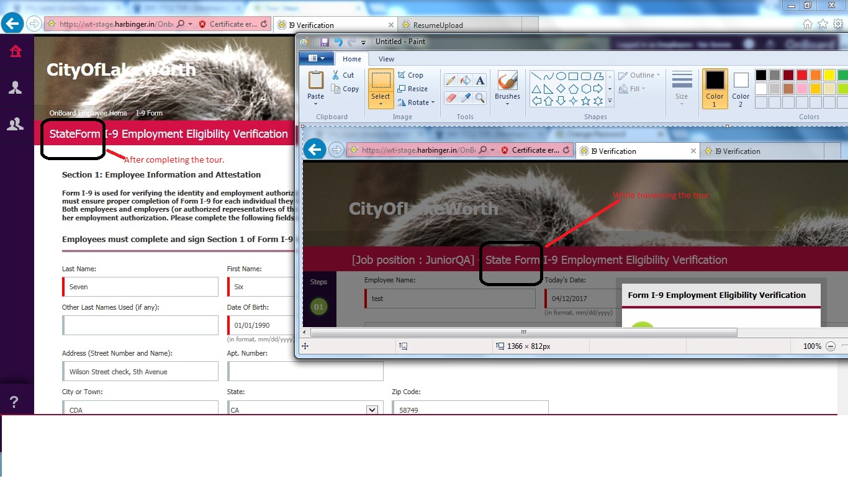Click the Undo arrow in Paint's quick access toolbar
The image size is (848, 504).
(x=338, y=42)
